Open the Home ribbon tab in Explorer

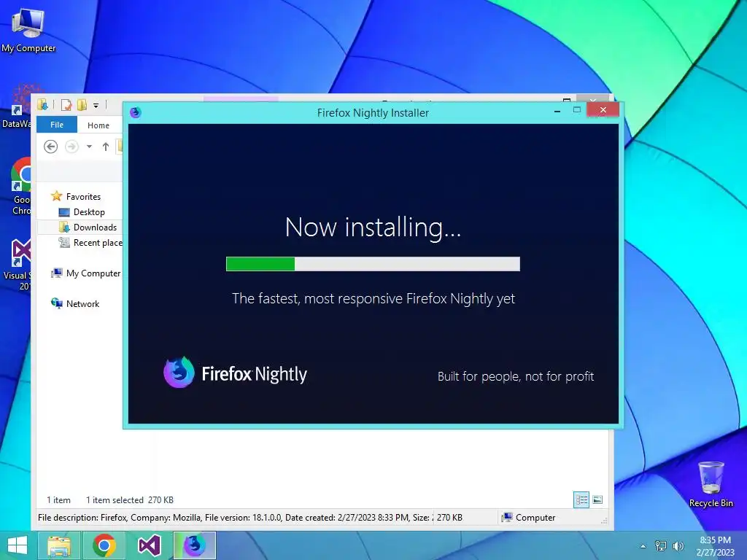pyautogui.click(x=98, y=125)
